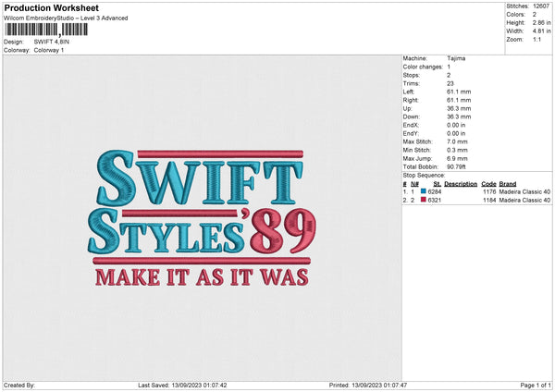Select stop sequence row 1 stitch count 6284
The image size is (555, 392).
(434, 192)
